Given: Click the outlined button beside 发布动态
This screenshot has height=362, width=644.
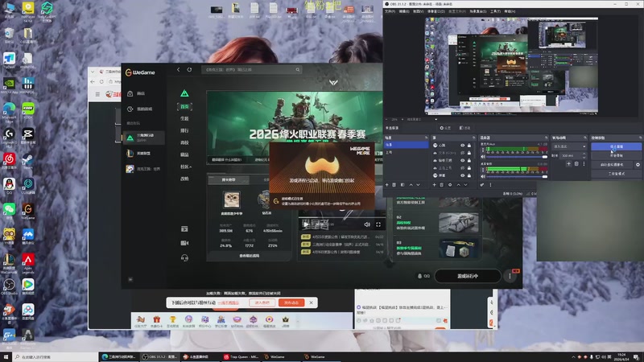Looking at the screenshot, I should tap(262, 303).
